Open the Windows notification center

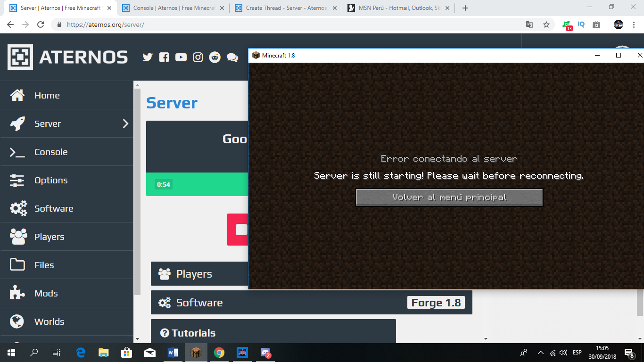(629, 353)
